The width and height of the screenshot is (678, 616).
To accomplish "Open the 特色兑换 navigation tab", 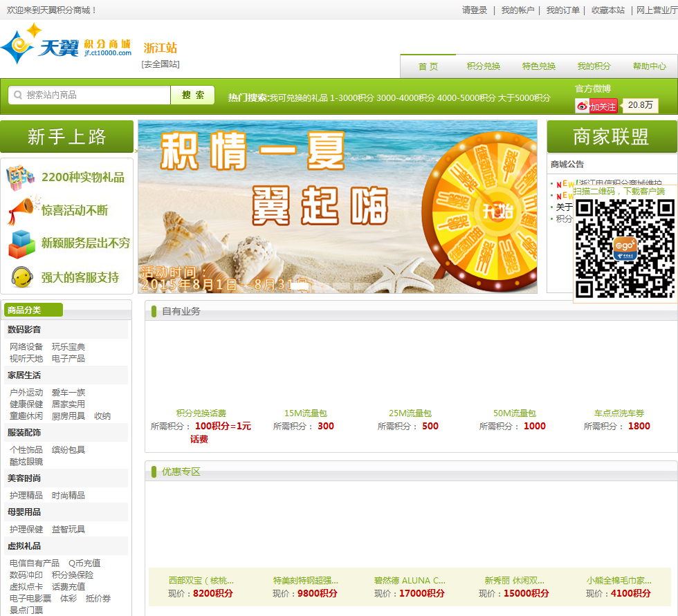I will 539,66.
